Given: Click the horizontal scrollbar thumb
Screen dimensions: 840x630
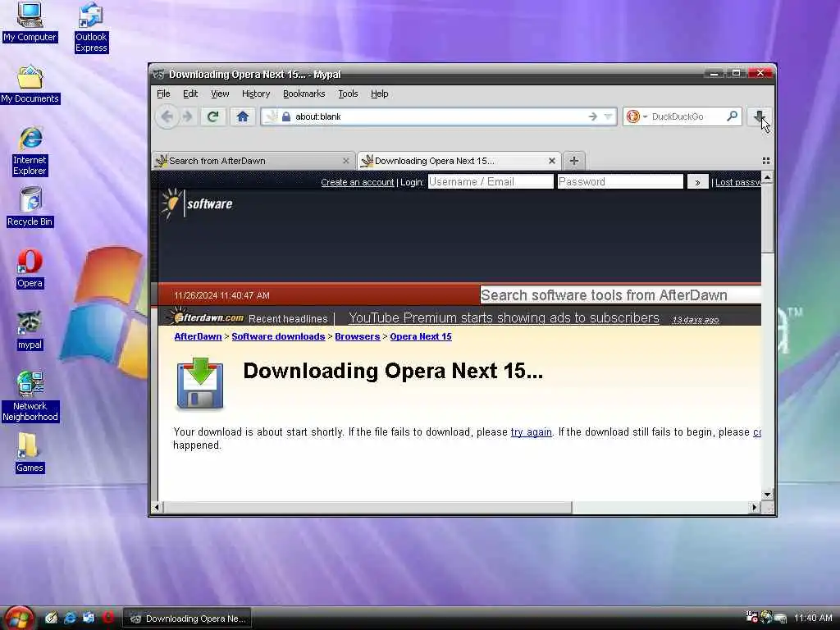Looking at the screenshot, I should [367, 507].
